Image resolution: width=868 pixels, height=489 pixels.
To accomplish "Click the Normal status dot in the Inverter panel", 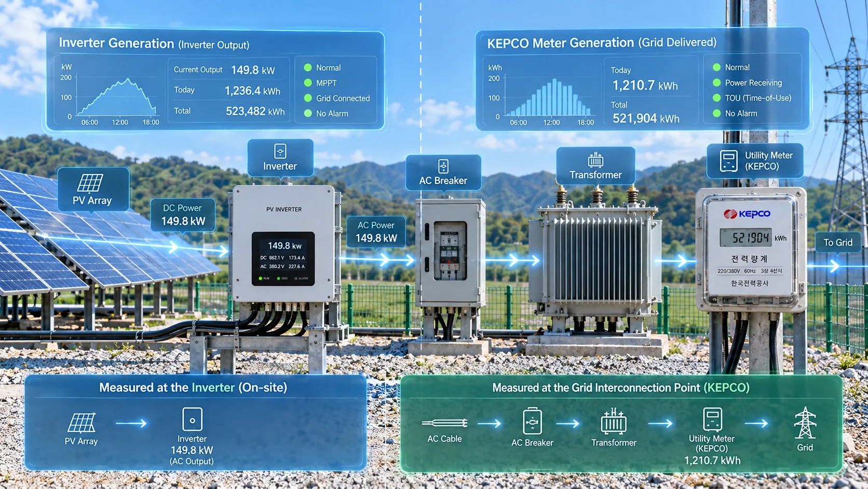I will coord(308,68).
